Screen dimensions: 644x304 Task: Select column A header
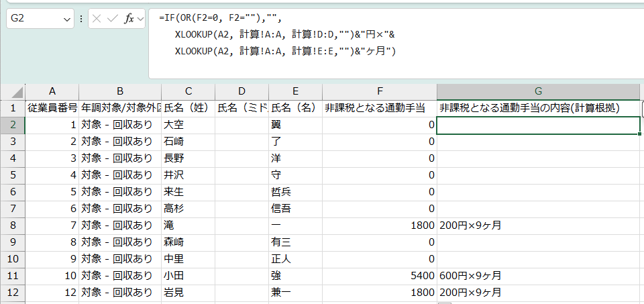[x=52, y=91]
